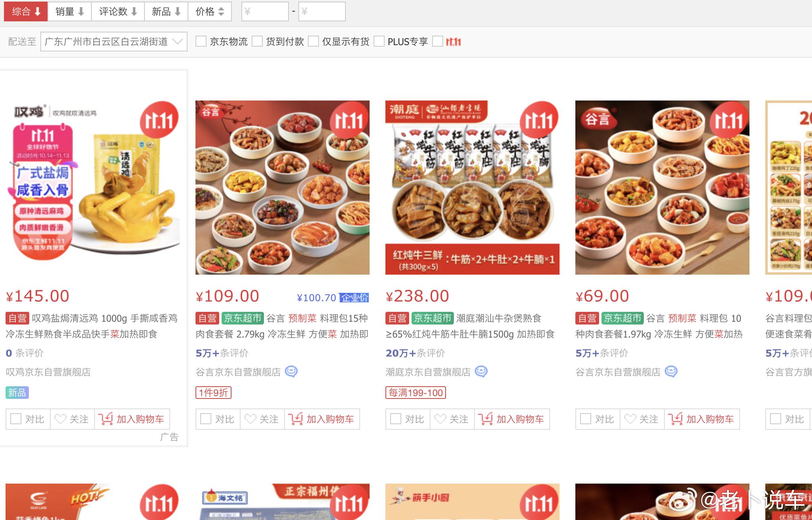
Task: Chat with 谷言 store under ¥109.00 product
Action: click(291, 372)
